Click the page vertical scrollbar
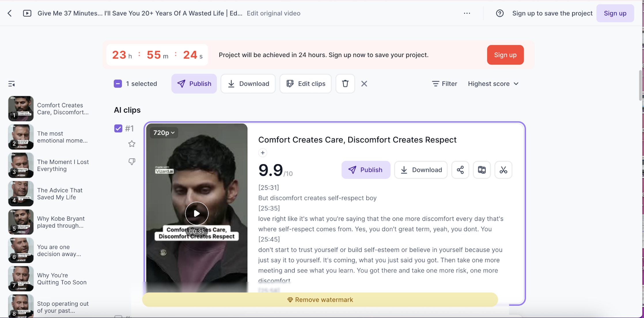This screenshot has width=644, height=318. (x=640, y=85)
